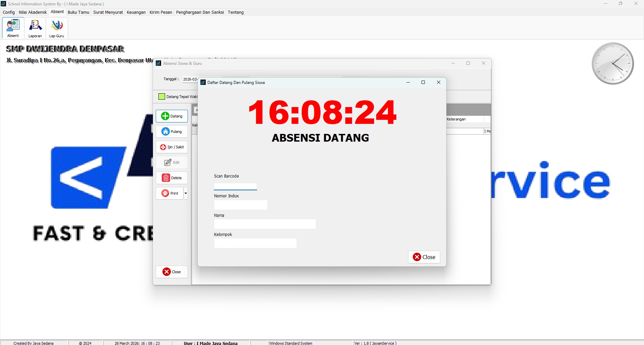
Task: Click the Nama text field
Action: [264, 224]
